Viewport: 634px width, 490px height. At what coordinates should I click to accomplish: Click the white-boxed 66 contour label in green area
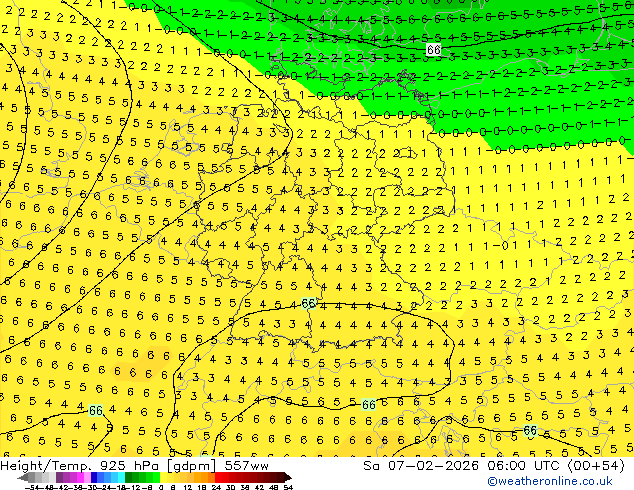pos(433,50)
